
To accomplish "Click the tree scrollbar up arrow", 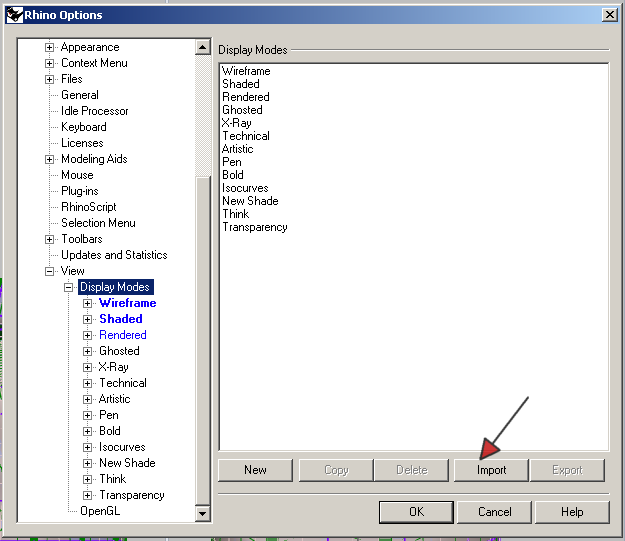I will pos(202,47).
